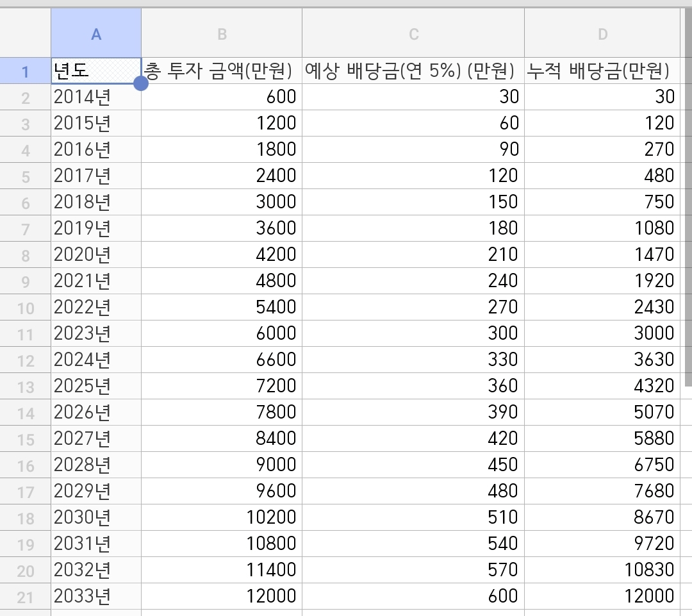Select investment amount 11400

222,570
